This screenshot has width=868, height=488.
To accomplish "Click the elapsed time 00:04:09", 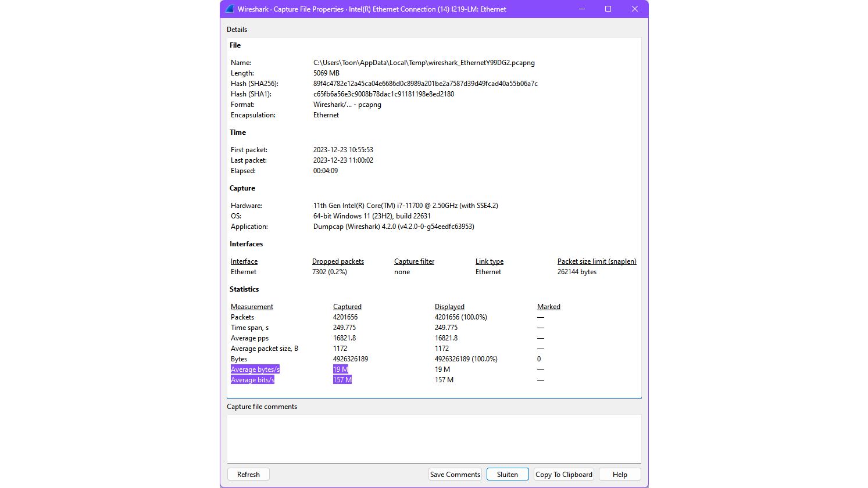I will tap(326, 171).
